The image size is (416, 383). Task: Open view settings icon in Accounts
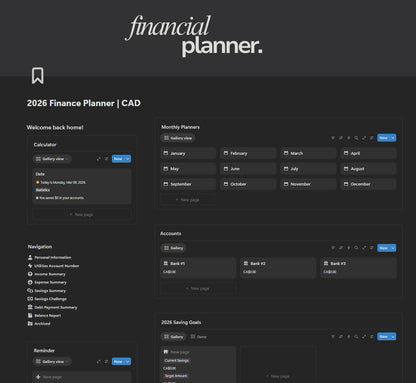click(372, 248)
